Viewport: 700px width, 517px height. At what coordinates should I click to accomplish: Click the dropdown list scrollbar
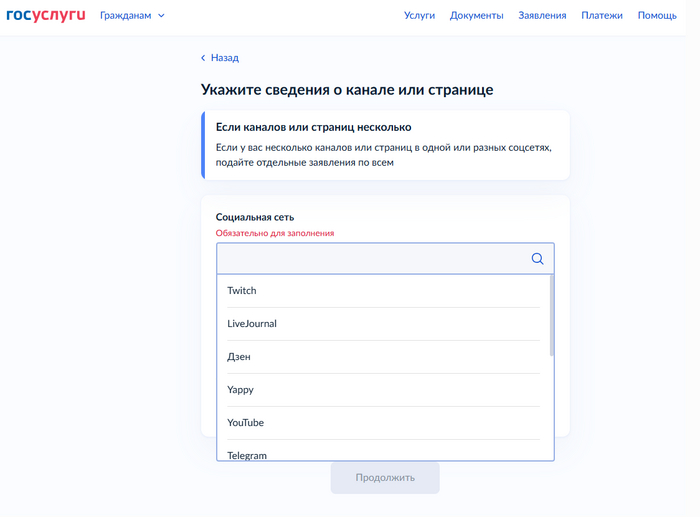tap(552, 316)
